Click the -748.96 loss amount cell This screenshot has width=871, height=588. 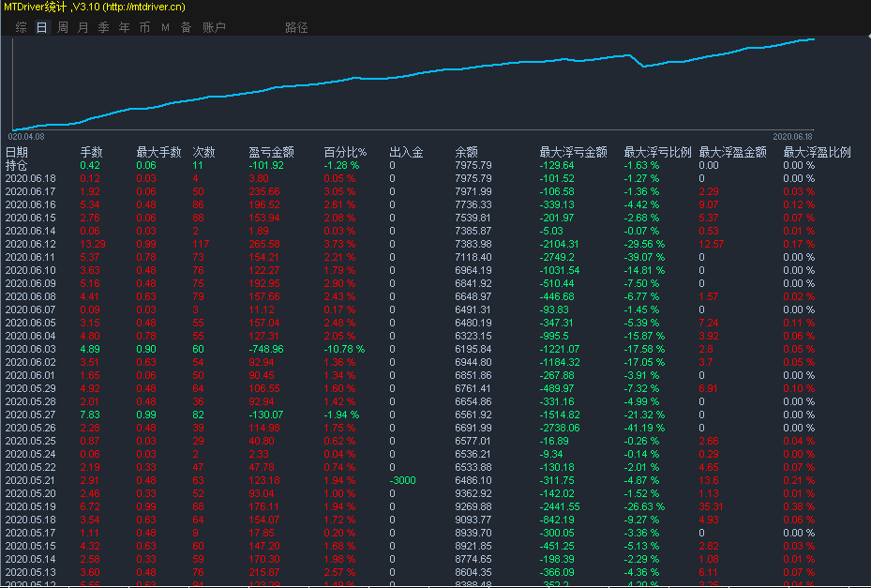266,349
